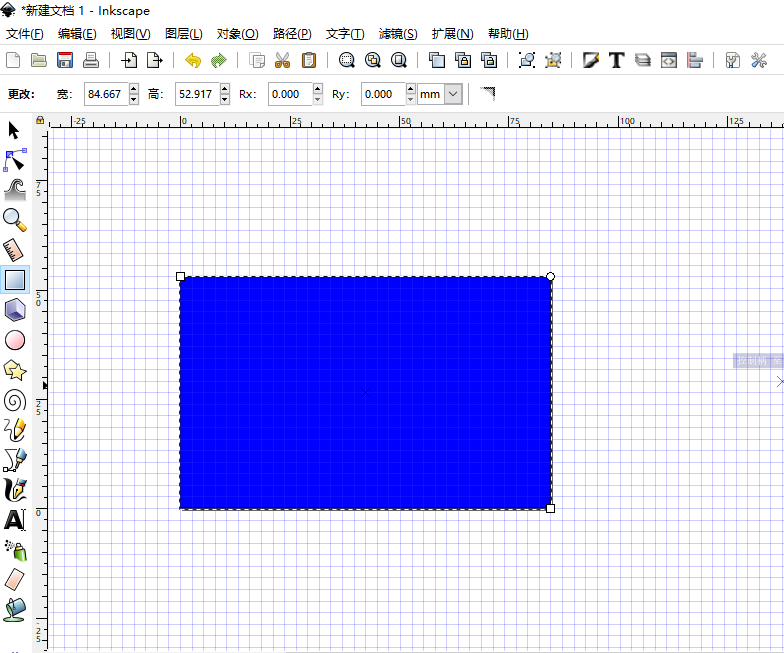The image size is (784, 653).
Task: Create clone of object icon
Action: click(x=463, y=60)
